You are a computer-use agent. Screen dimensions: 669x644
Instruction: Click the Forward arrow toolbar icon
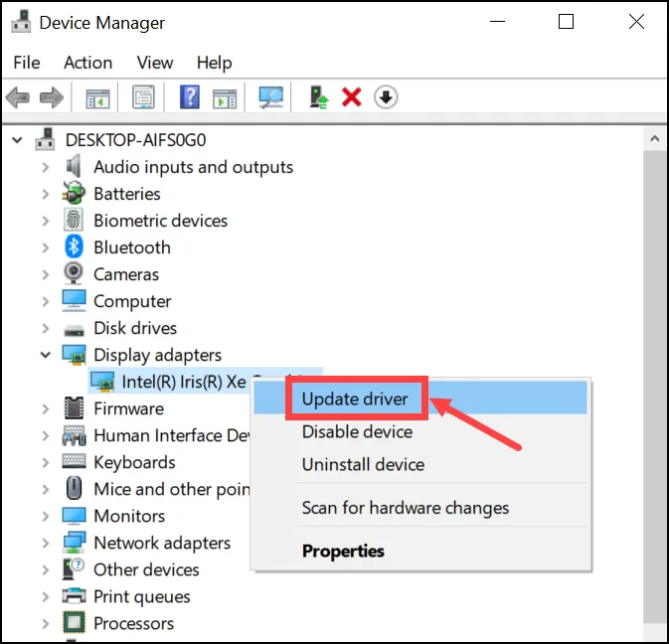tap(52, 97)
